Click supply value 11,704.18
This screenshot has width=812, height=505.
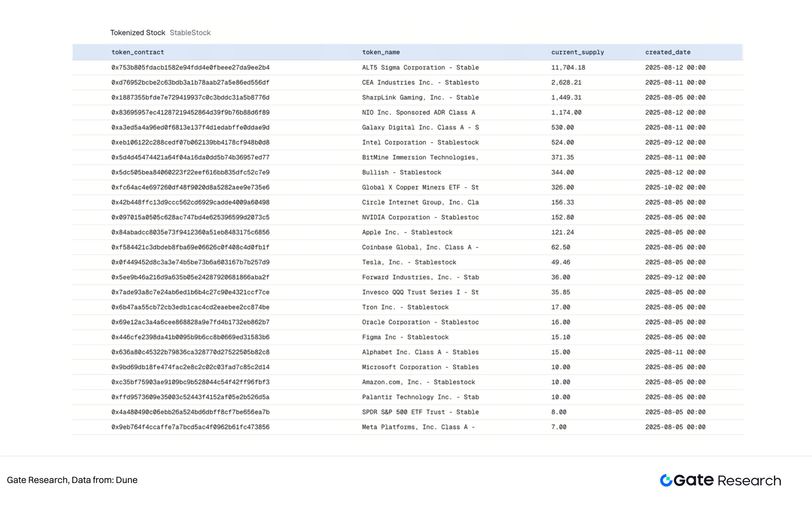click(568, 67)
